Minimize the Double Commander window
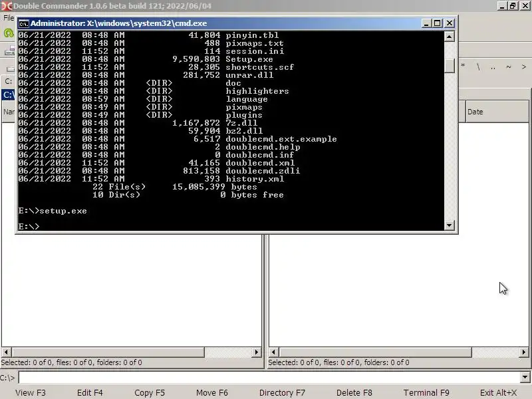The width and height of the screenshot is (532, 399). 502,5
